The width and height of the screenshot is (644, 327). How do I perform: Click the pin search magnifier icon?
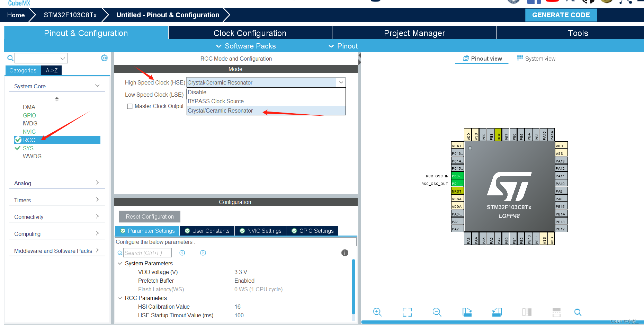578,312
